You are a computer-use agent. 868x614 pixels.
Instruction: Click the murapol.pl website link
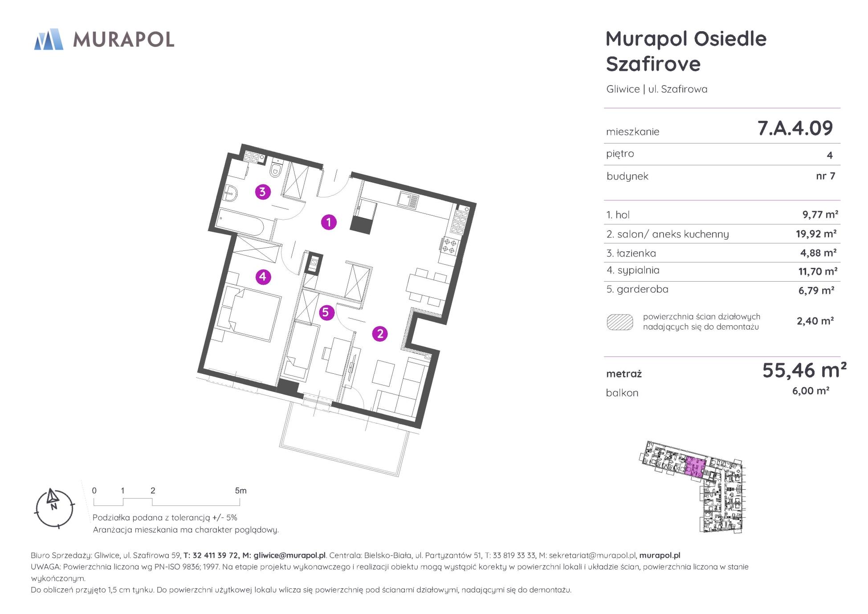pyautogui.click(x=659, y=555)
